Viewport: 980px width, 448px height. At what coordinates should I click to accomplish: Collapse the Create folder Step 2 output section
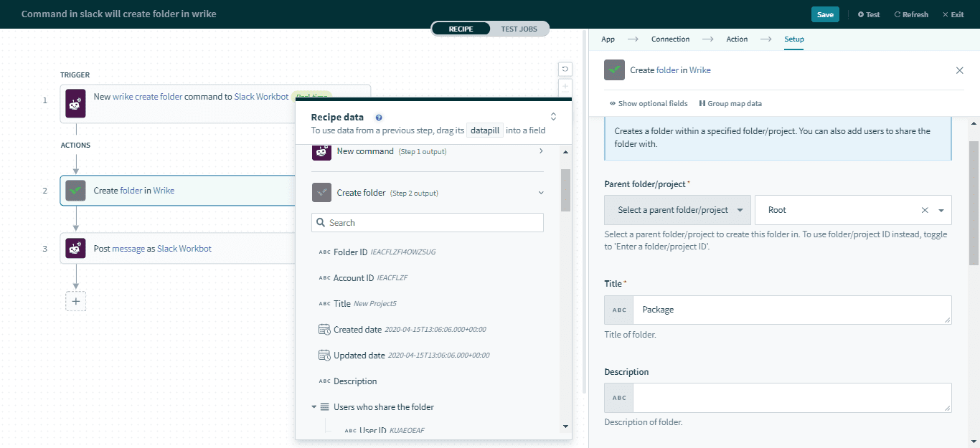click(x=541, y=192)
